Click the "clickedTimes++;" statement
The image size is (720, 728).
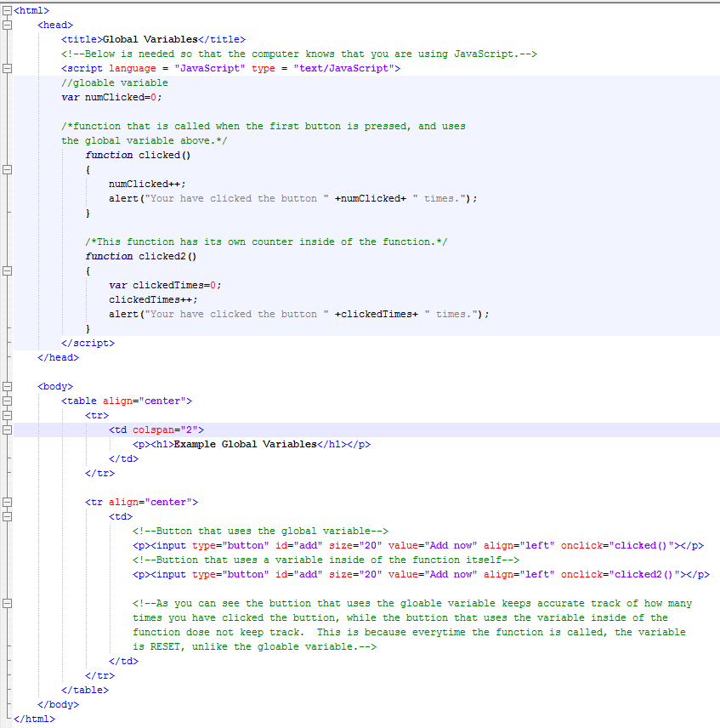click(x=153, y=299)
